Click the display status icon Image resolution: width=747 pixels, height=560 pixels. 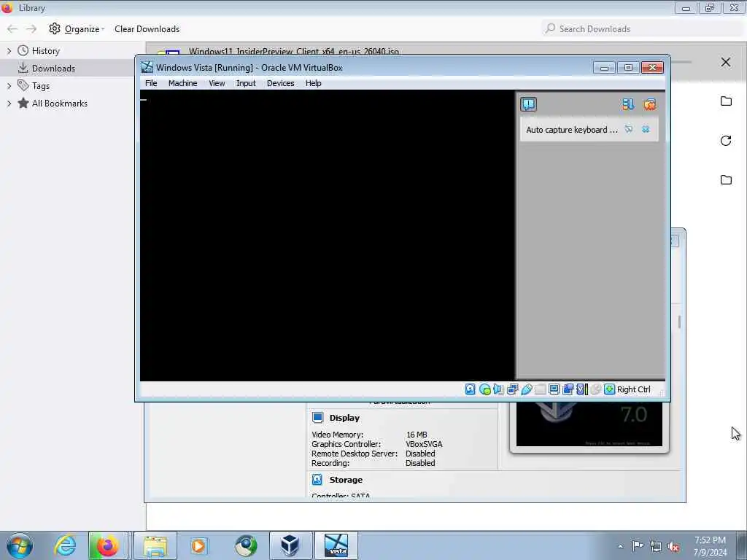click(x=554, y=389)
